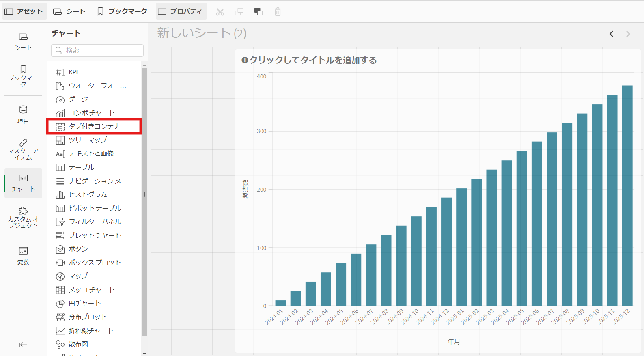Click the copy icon in toolbar
The height and width of the screenshot is (356, 644).
pos(239,12)
